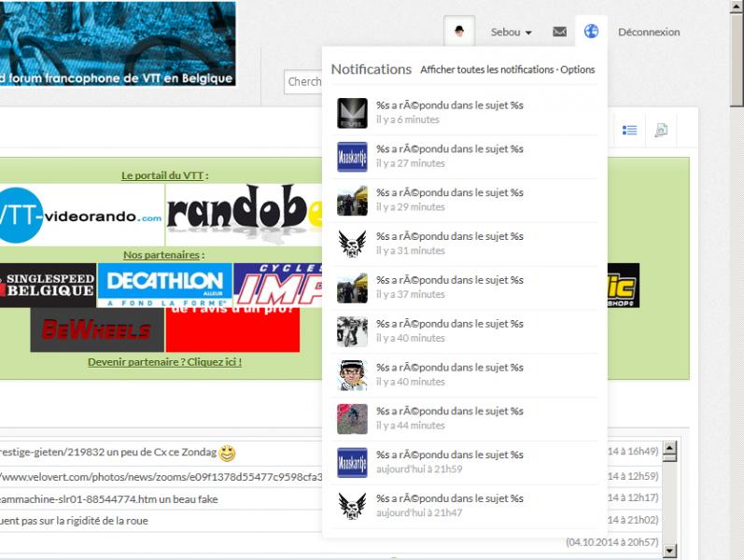The image size is (744, 560).
Task: Click the notifications globe icon
Action: pos(591,32)
